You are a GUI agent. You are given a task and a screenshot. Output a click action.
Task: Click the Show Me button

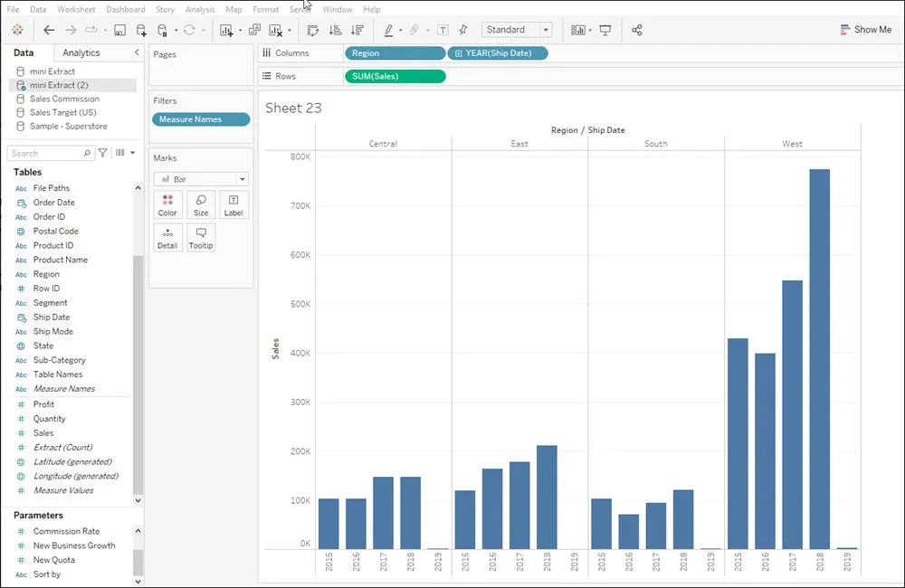[x=866, y=30]
